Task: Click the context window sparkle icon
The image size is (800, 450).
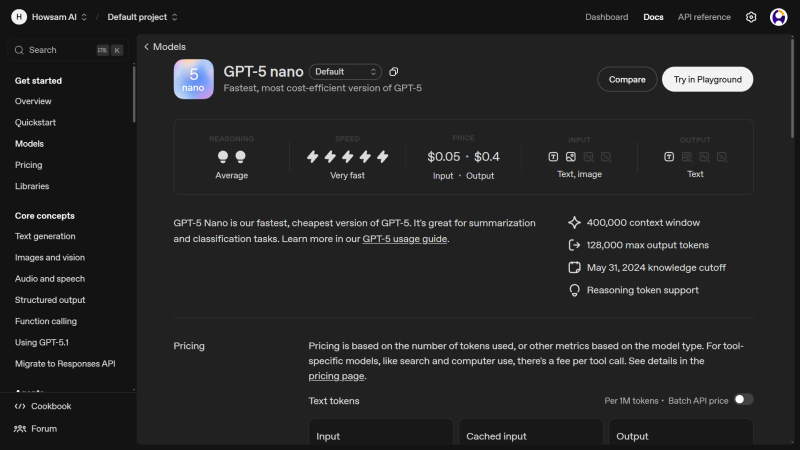Action: click(574, 223)
